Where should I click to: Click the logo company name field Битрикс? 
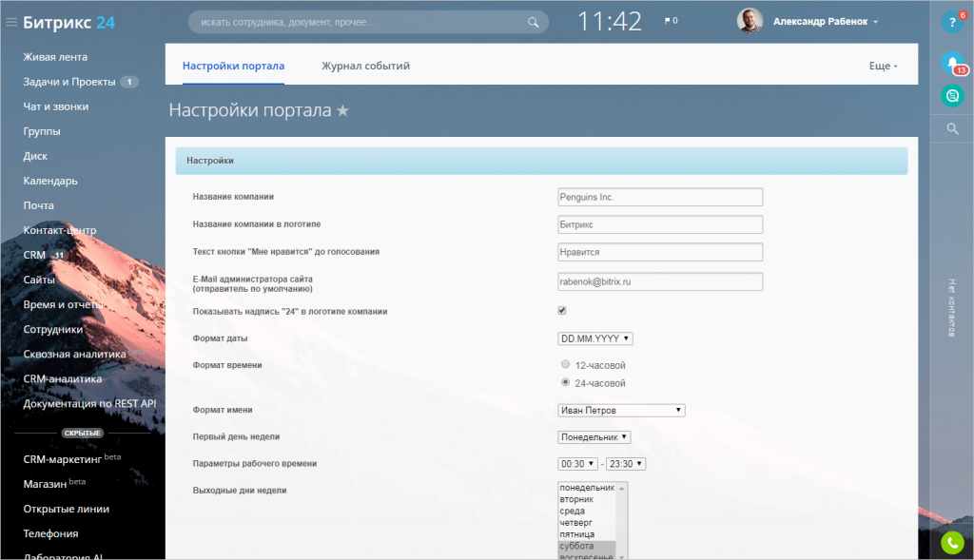point(660,224)
